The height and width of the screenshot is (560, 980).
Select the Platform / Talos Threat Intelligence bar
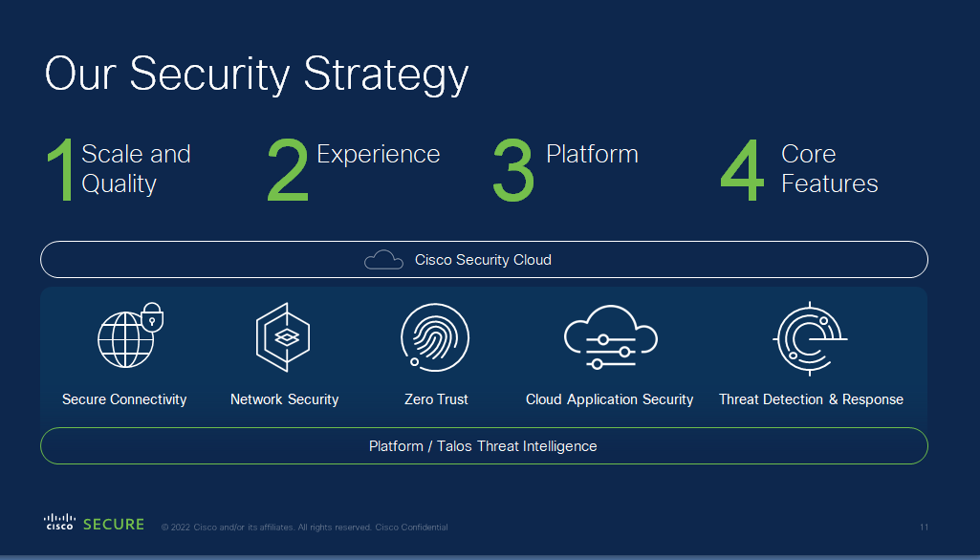coord(483,446)
